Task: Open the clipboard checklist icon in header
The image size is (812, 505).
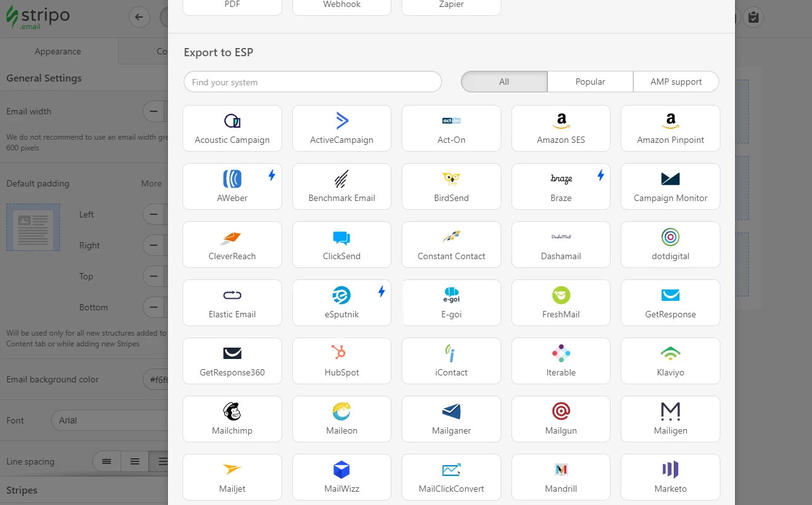Action: tap(753, 17)
